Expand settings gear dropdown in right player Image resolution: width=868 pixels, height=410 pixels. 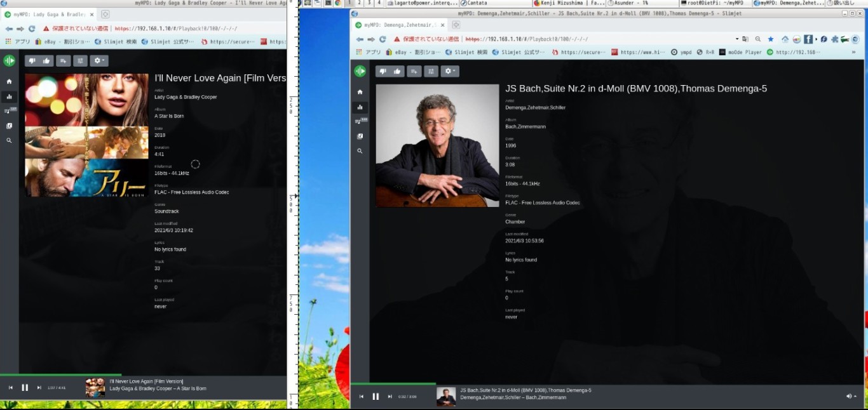click(450, 71)
